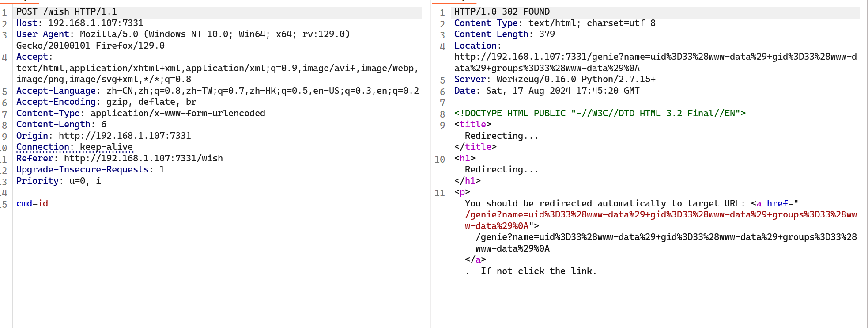
Task: Click the Server header name in response
Action: point(470,79)
